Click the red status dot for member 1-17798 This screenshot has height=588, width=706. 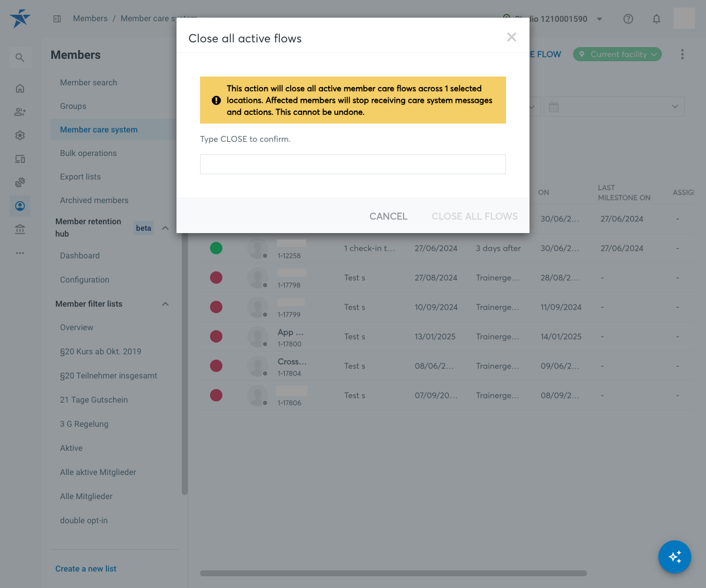[216, 277]
